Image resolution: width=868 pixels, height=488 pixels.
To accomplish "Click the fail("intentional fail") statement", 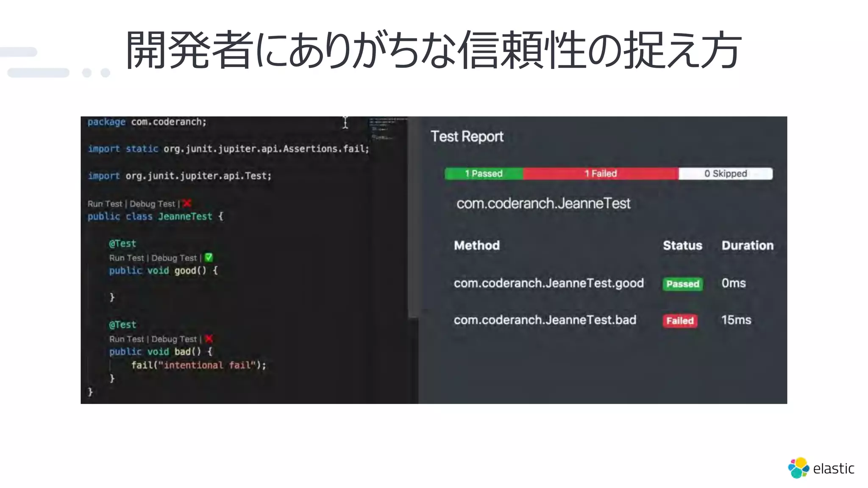I will click(x=199, y=365).
